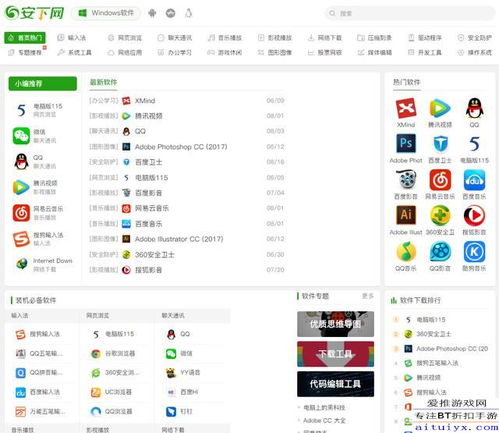Switch to the 小编推荐 tab

43,84
